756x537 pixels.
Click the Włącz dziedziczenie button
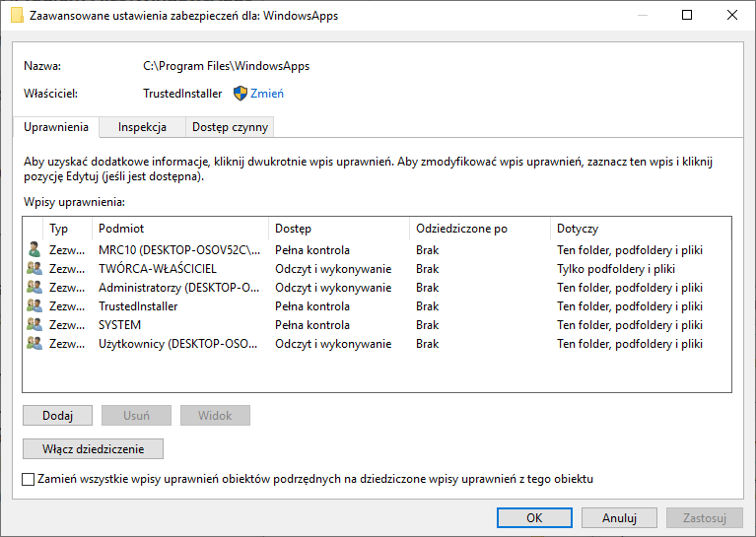tap(93, 448)
